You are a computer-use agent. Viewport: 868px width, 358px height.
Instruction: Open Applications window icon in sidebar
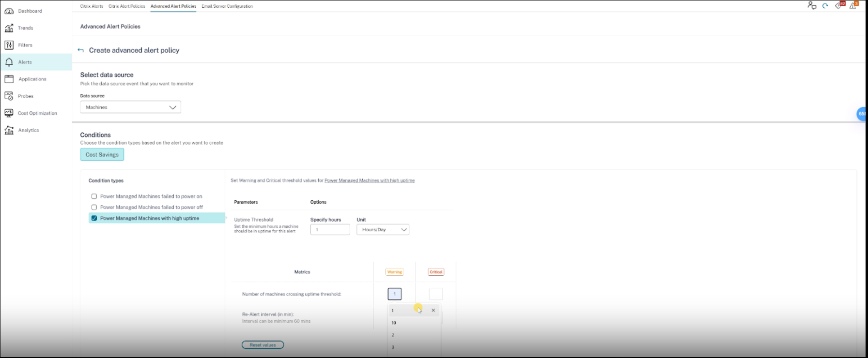pyautogui.click(x=9, y=79)
